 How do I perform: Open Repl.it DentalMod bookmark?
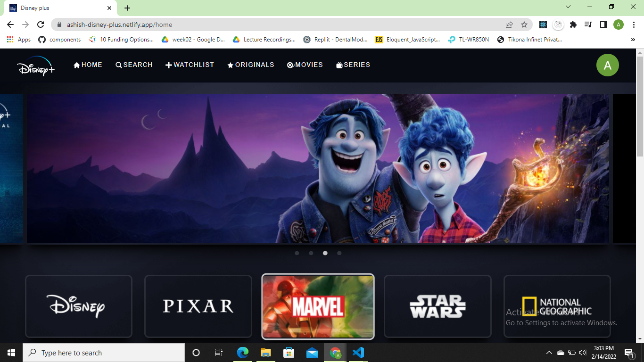pos(335,40)
